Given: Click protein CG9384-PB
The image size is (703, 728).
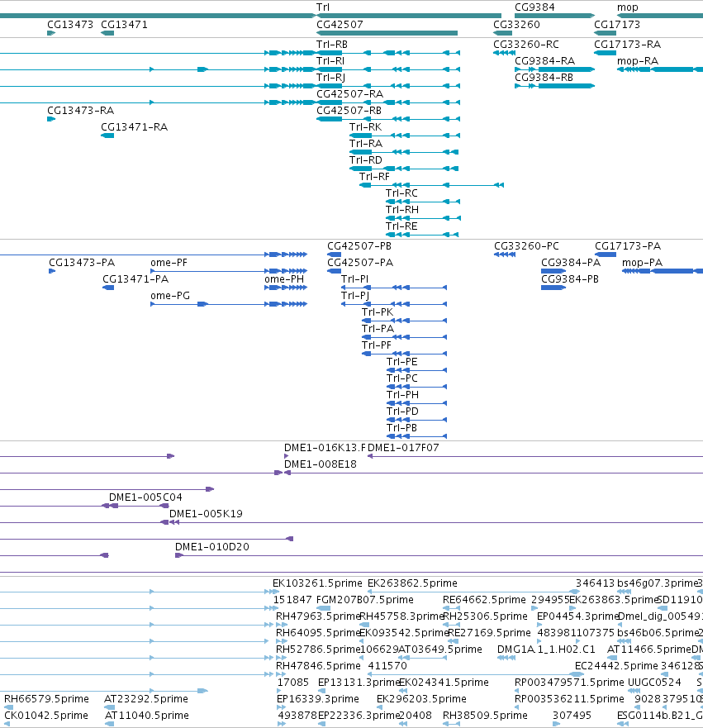Looking at the screenshot, I should pyautogui.click(x=570, y=279).
